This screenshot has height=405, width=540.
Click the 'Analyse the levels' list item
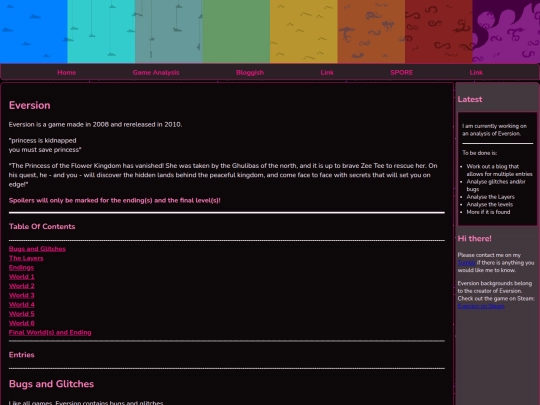click(490, 205)
